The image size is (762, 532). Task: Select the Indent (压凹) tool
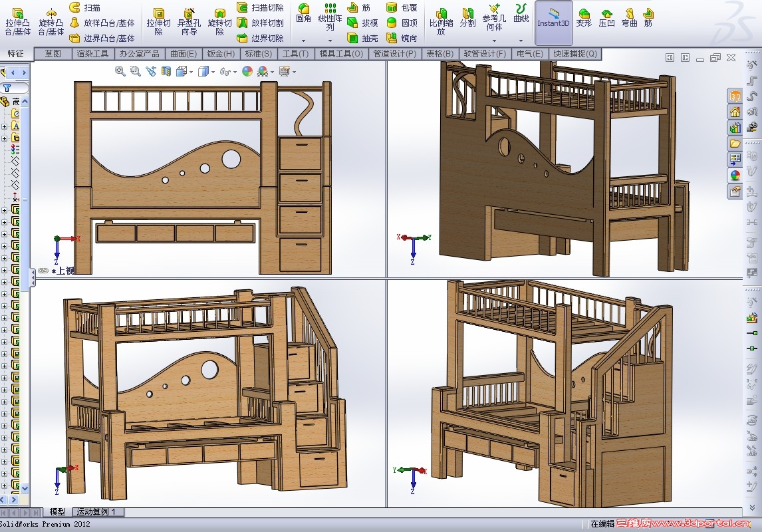606,17
